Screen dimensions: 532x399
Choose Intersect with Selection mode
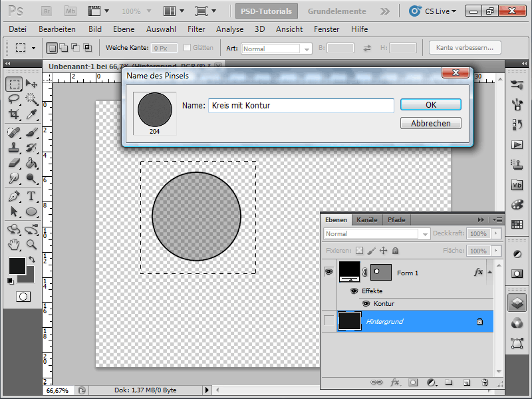coord(88,48)
